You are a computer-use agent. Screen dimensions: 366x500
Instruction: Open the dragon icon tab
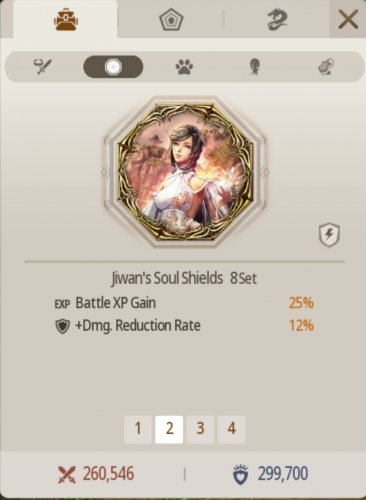[x=277, y=20]
